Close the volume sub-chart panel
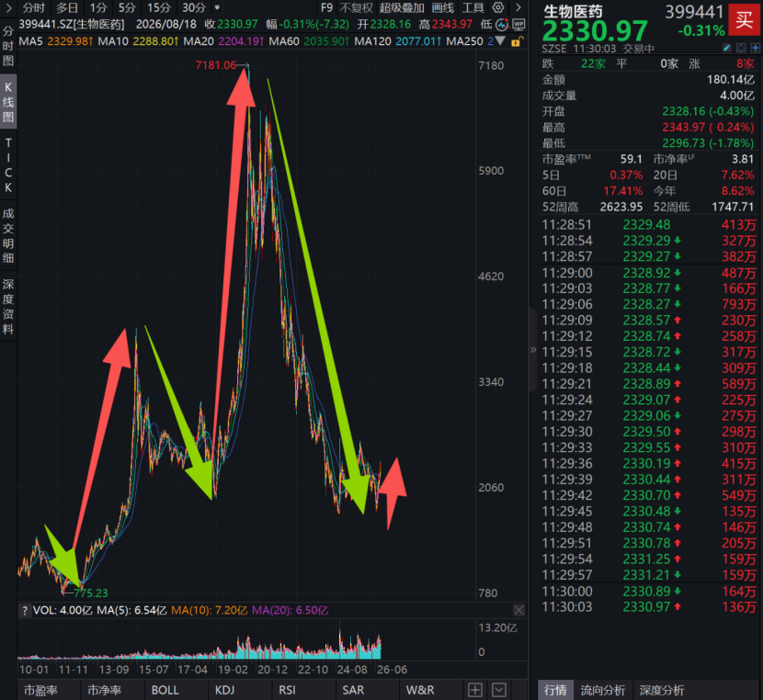Image resolution: width=763 pixels, height=700 pixels. pos(518,610)
